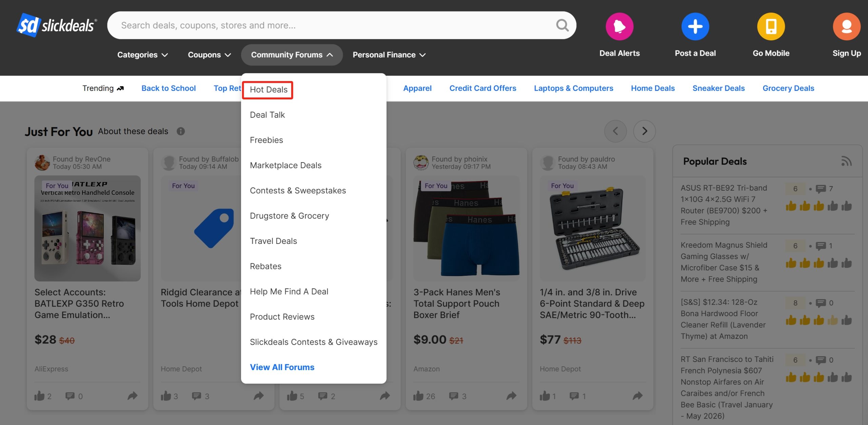Choose Freebies in forums menu

pos(266,140)
